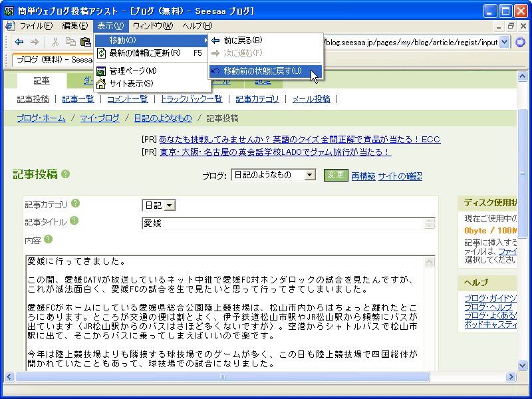Click the horizontal scrollbar right arrow
This screenshot has height=399, width=532.
tap(511, 376)
